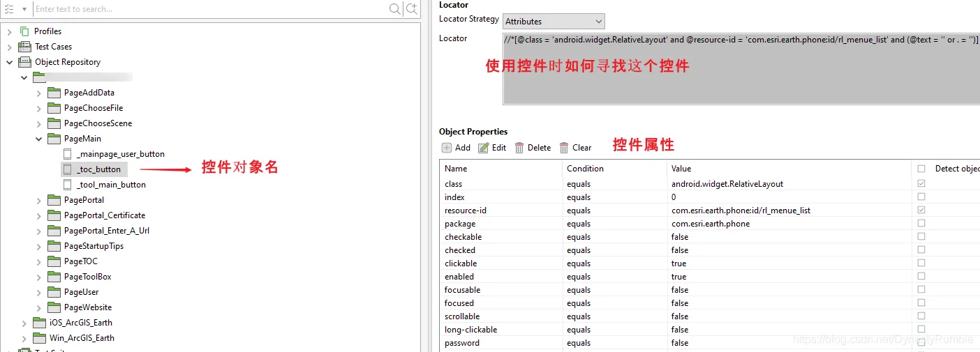Enable the package property detect checkbox
The height and width of the screenshot is (352, 980).
click(x=921, y=224)
